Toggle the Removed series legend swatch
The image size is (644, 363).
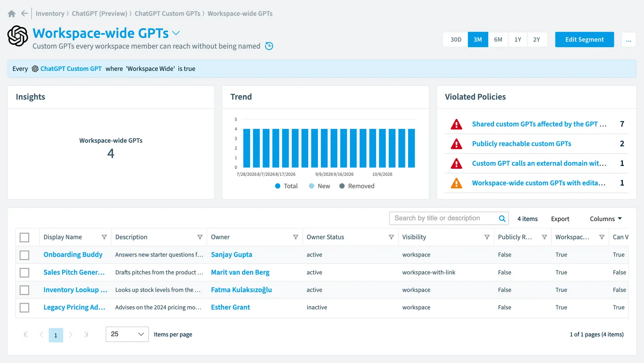pos(342,186)
